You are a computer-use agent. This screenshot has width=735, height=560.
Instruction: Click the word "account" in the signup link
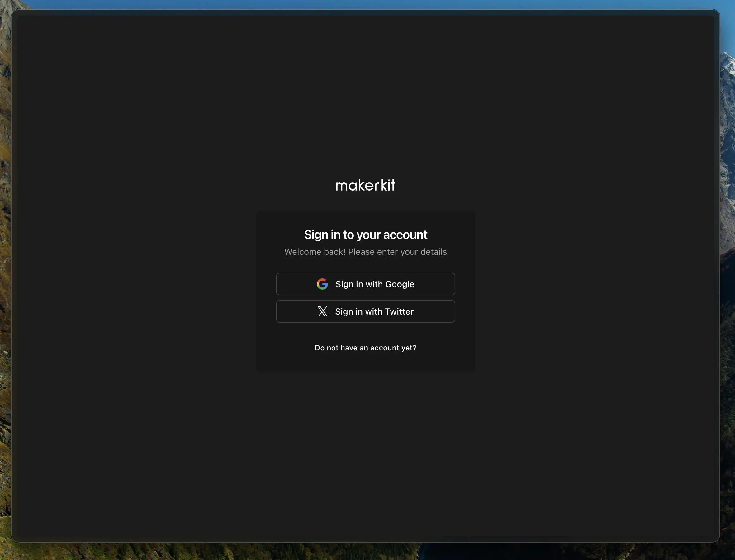(x=384, y=348)
